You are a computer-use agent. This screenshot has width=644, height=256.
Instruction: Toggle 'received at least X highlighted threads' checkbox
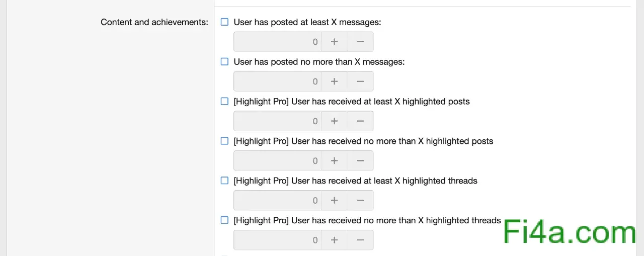(225, 181)
